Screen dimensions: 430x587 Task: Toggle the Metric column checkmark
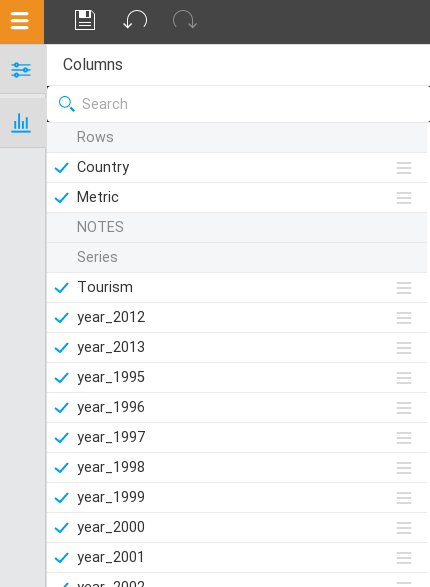coord(61,198)
